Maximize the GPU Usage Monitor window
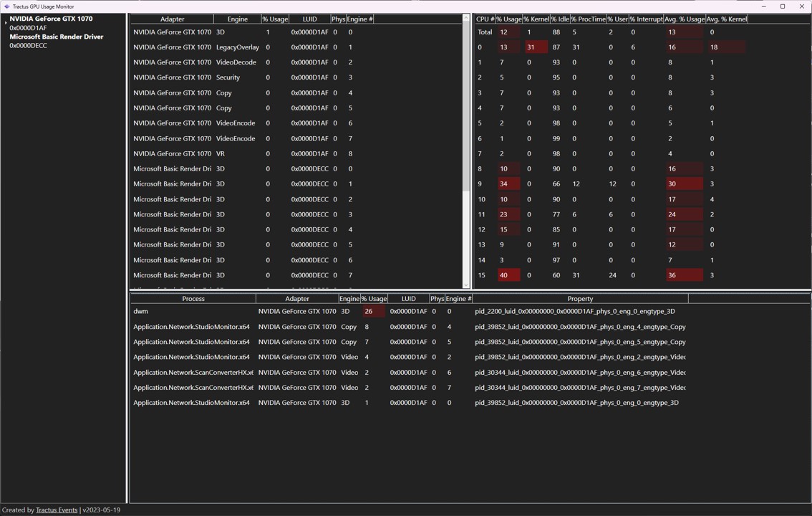This screenshot has height=516, width=812. point(782,6)
